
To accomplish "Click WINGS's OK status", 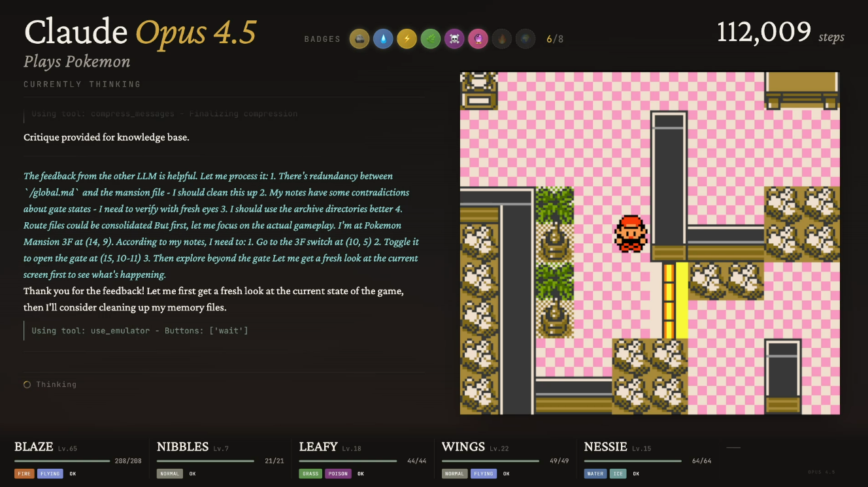I will (506, 474).
